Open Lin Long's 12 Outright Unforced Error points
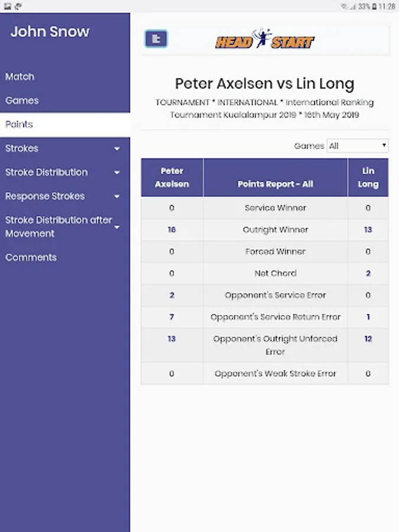Viewport: 399px width, 532px height. (368, 339)
